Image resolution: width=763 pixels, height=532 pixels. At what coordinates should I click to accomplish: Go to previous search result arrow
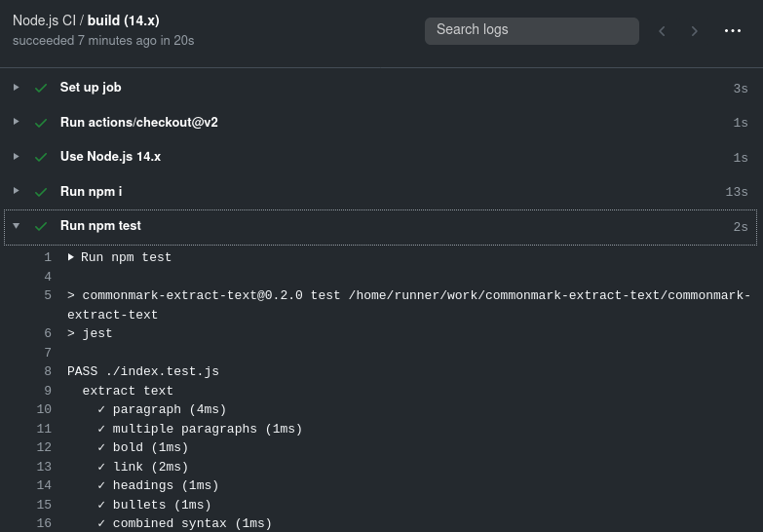[x=662, y=31]
